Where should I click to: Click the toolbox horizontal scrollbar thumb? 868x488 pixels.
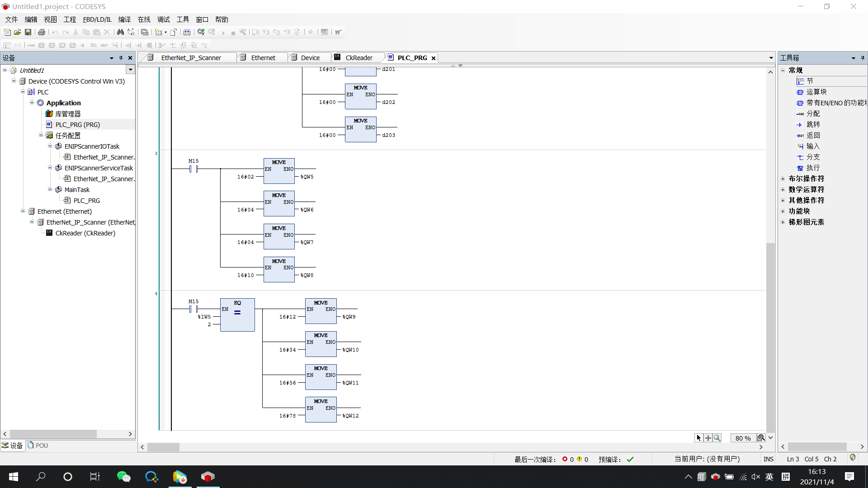coord(817,446)
